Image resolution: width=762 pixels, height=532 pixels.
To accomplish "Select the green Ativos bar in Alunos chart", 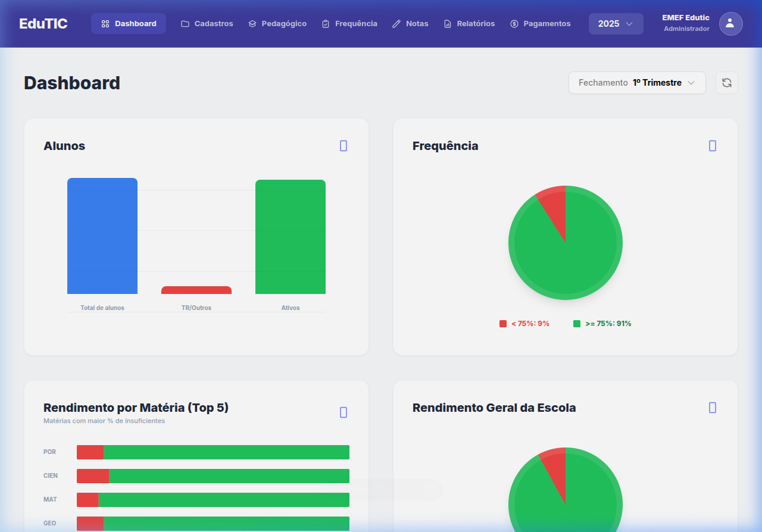I will coord(290,236).
